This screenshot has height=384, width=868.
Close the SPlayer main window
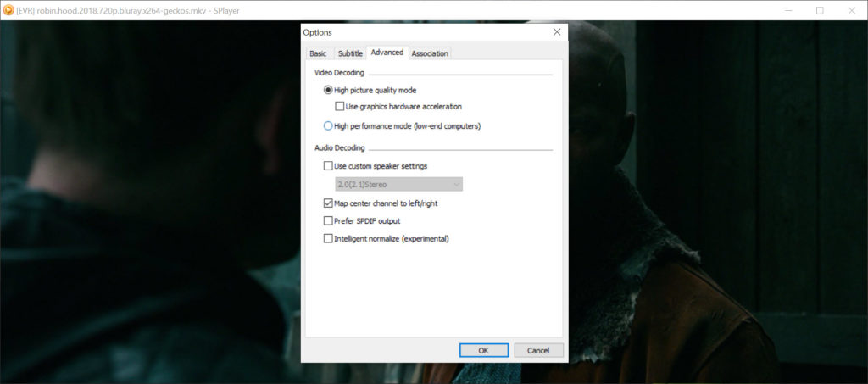[x=851, y=10]
